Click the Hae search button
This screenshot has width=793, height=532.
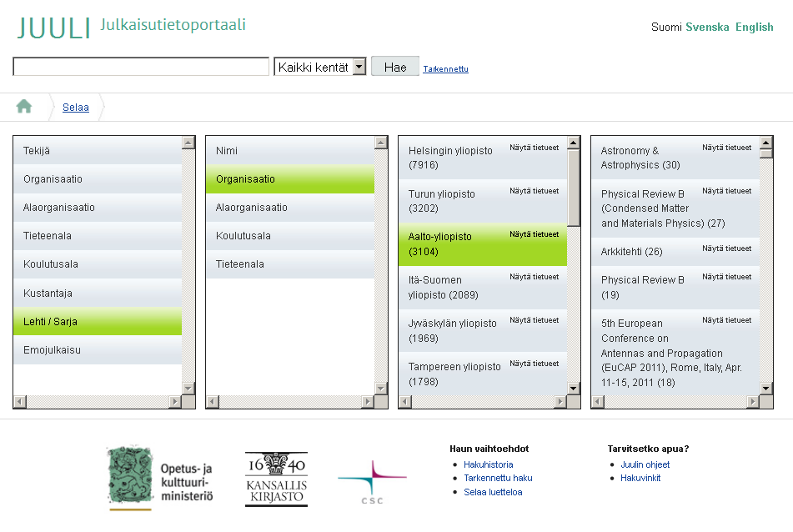pos(395,67)
